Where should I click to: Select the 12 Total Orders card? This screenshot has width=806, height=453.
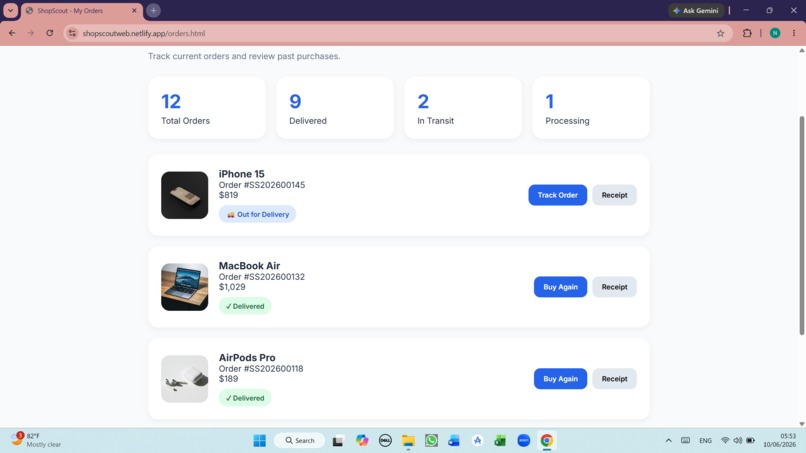click(x=207, y=108)
